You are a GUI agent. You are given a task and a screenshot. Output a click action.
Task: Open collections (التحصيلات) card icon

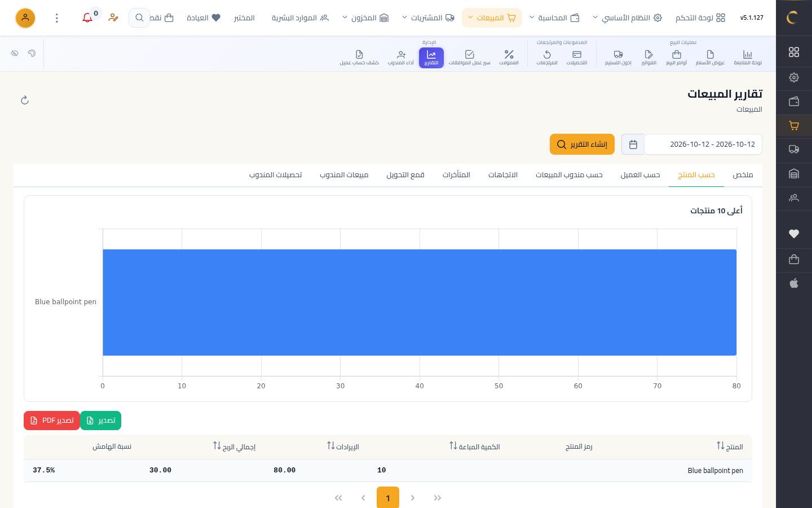(577, 57)
